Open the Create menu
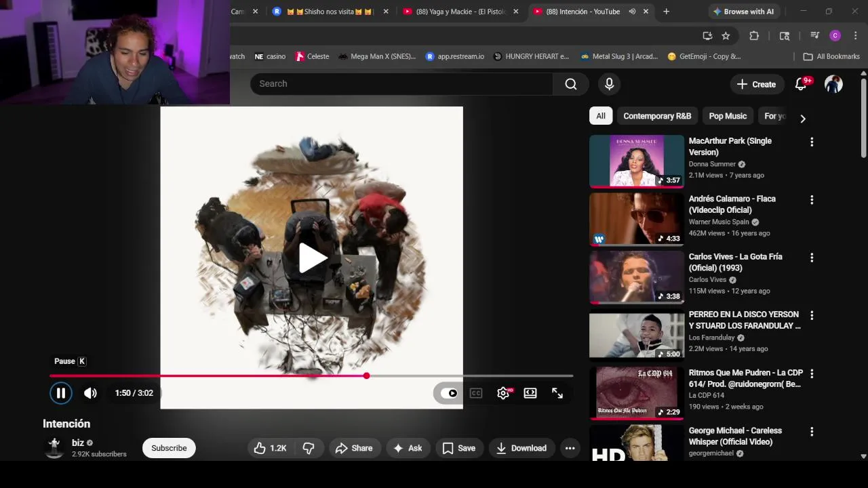 point(756,84)
